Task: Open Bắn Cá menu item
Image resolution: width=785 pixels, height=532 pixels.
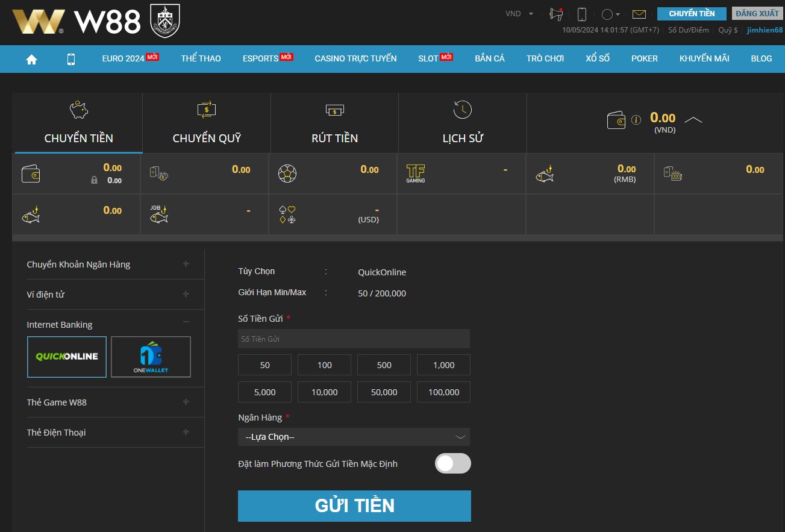Action: click(x=490, y=58)
